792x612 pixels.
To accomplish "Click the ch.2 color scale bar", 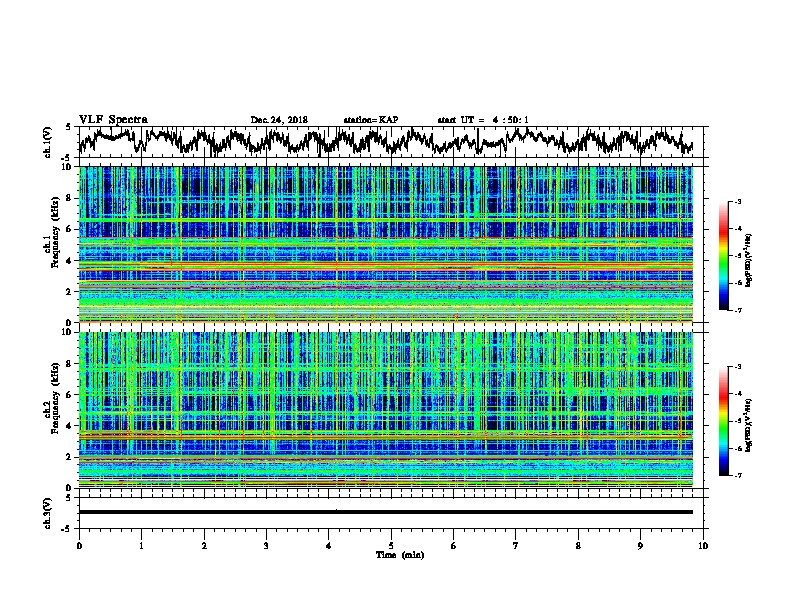I will [724, 421].
